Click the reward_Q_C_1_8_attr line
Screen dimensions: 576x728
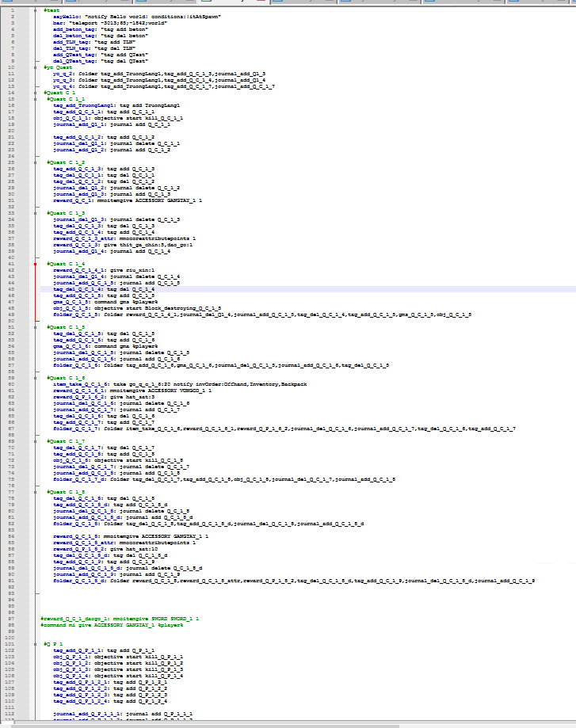coord(124,543)
